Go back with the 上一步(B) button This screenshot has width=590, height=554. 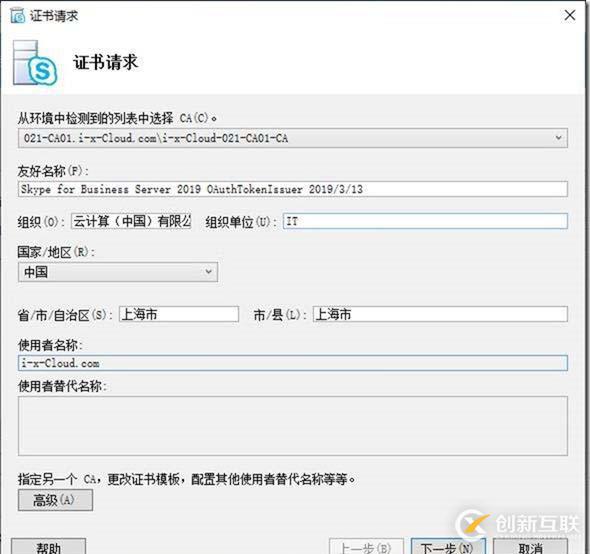tap(366, 547)
